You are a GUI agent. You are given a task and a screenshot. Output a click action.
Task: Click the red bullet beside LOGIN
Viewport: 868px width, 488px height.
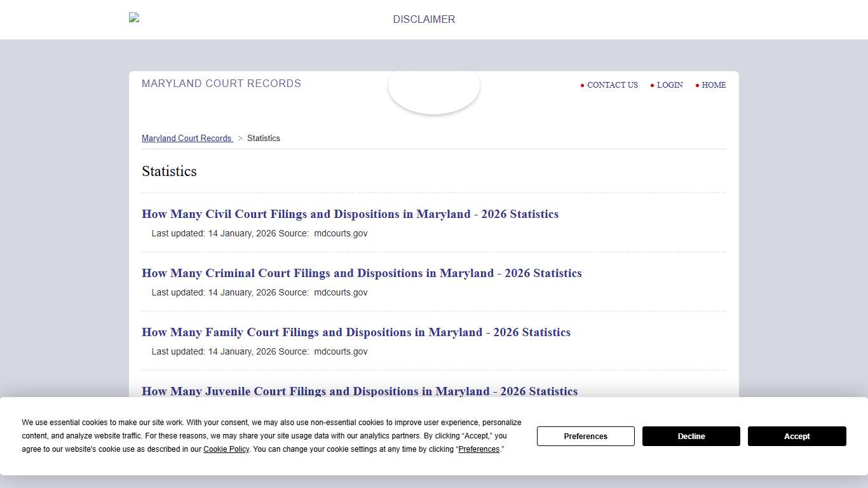[652, 85]
